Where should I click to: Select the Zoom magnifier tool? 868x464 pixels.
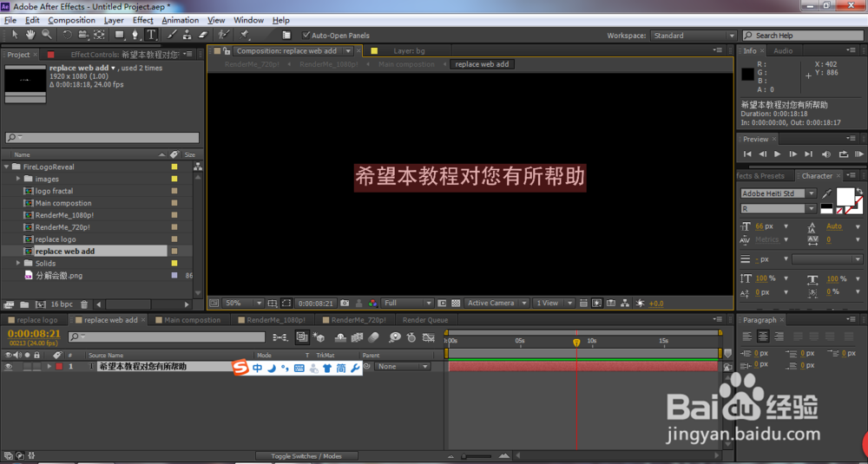47,35
